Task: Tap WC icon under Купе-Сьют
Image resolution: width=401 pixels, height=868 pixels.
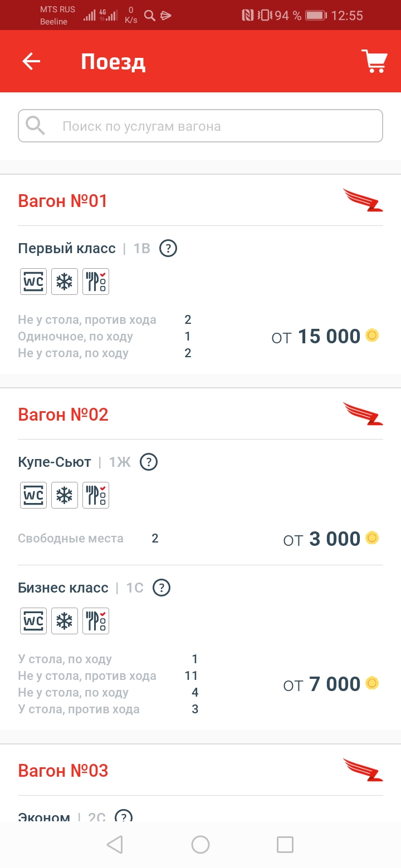Action: click(33, 495)
